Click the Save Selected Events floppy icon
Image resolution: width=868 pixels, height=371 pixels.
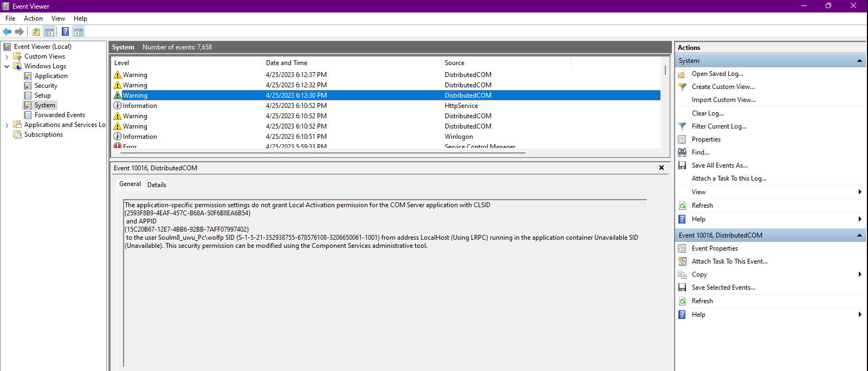click(682, 287)
